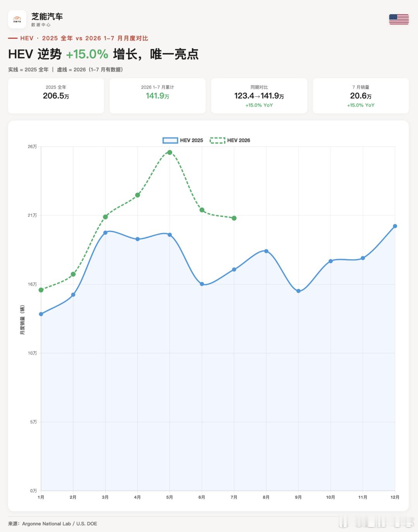The width and height of the screenshot is (418, 532).
Task: Click the +15.0% YoY under 20.6万
Action: [x=361, y=105]
